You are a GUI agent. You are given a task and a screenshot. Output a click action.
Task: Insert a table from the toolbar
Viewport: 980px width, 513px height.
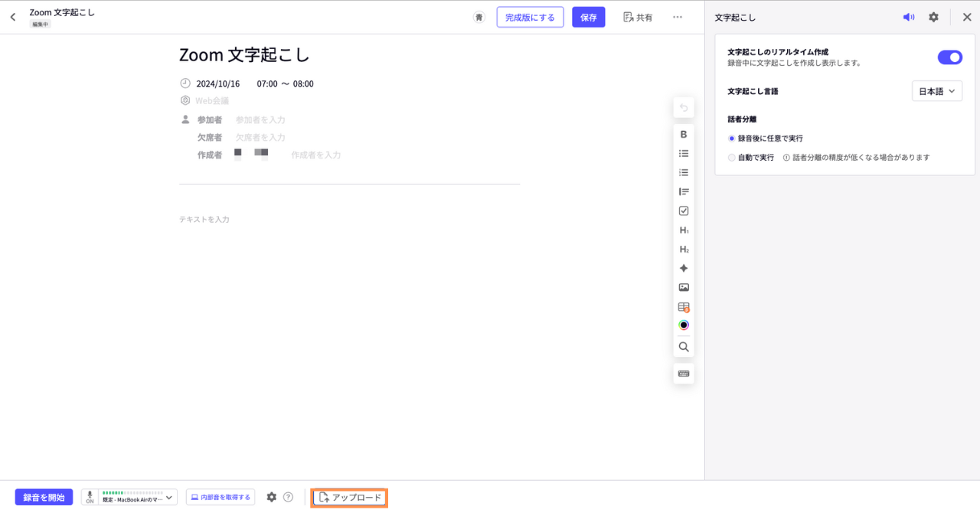(x=684, y=306)
